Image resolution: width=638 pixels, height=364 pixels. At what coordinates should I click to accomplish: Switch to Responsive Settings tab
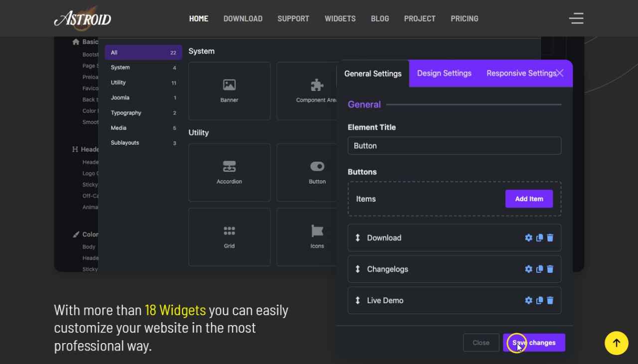click(x=521, y=73)
